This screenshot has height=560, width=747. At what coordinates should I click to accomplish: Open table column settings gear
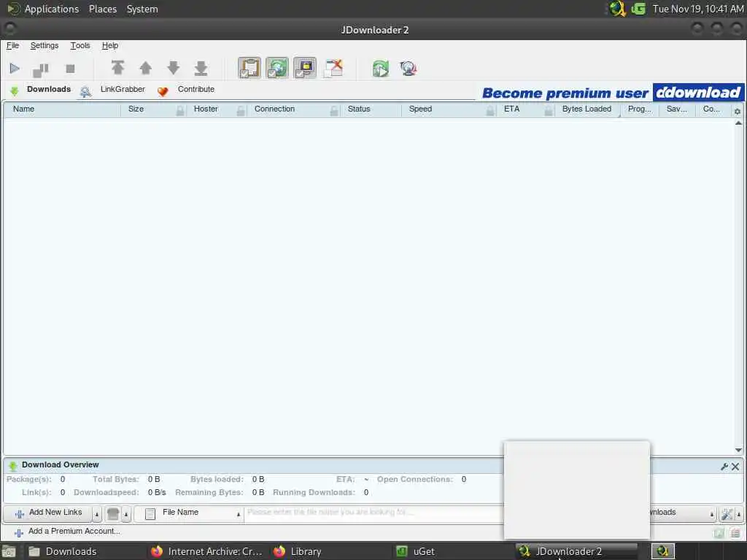737,111
